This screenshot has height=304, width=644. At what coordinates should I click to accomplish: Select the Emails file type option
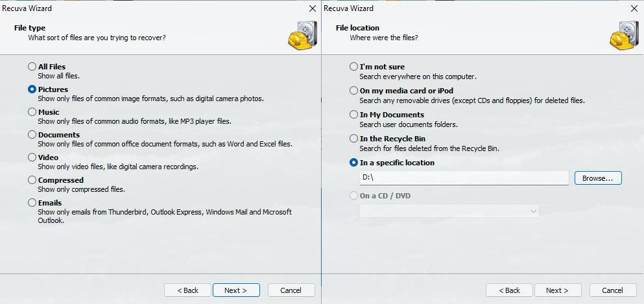coord(32,203)
